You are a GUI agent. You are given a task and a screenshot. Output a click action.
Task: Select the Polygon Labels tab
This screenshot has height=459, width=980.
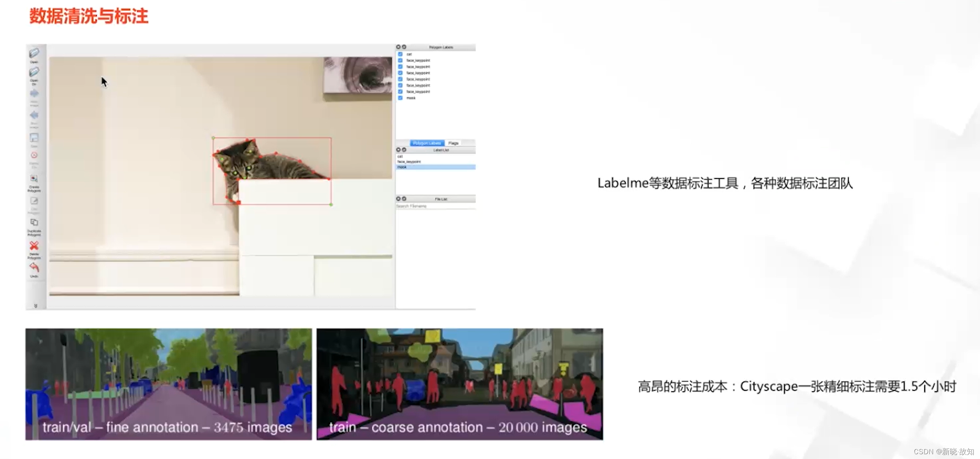(x=426, y=143)
